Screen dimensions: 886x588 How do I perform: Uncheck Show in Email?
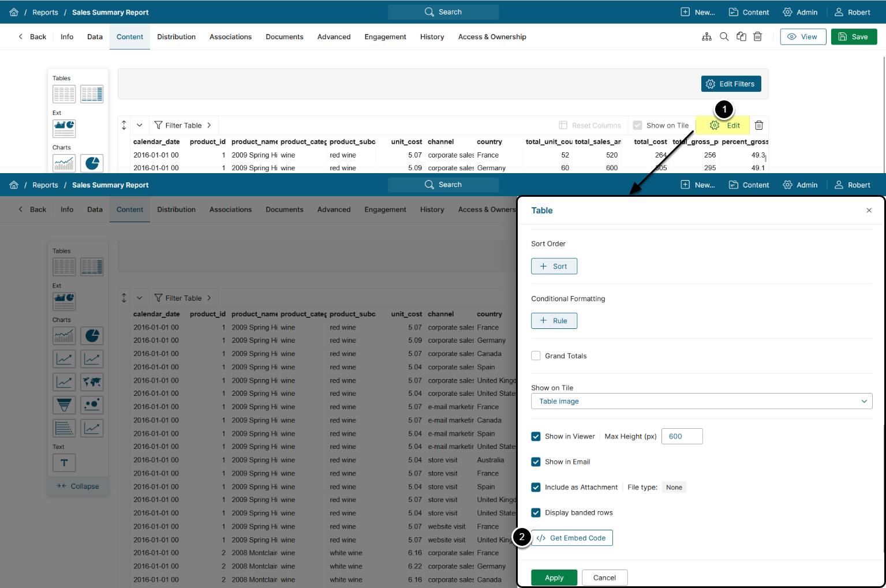[x=536, y=462]
